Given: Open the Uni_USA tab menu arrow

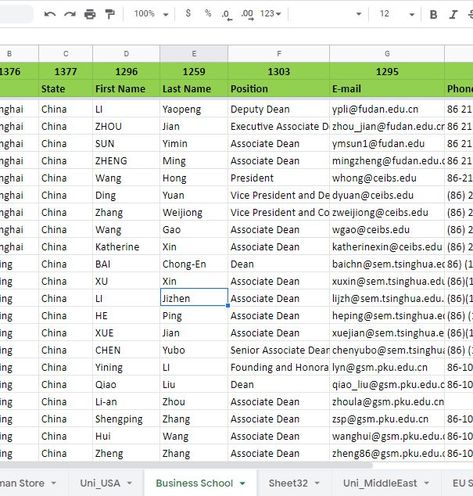Looking at the screenshot, I should pos(130,483).
